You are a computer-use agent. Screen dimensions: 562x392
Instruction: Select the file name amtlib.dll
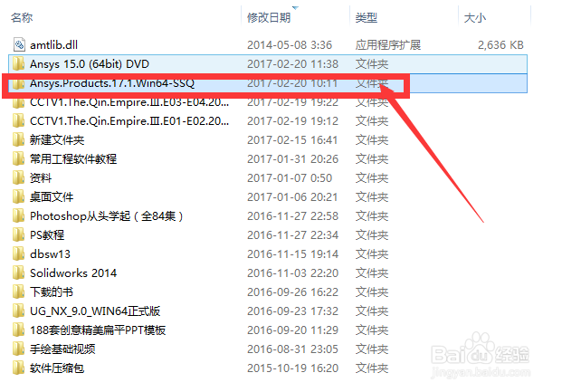[53, 45]
